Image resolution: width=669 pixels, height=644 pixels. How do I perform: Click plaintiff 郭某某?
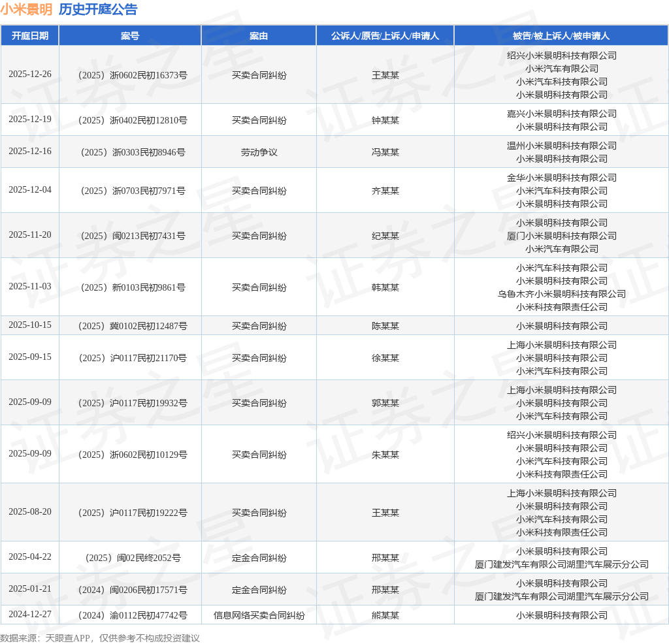click(x=385, y=404)
